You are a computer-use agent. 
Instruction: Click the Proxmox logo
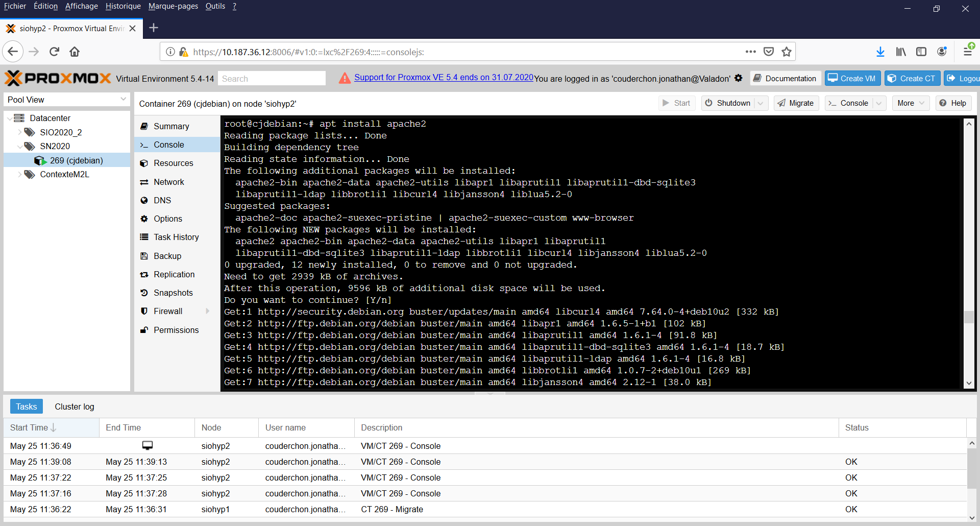(58, 78)
